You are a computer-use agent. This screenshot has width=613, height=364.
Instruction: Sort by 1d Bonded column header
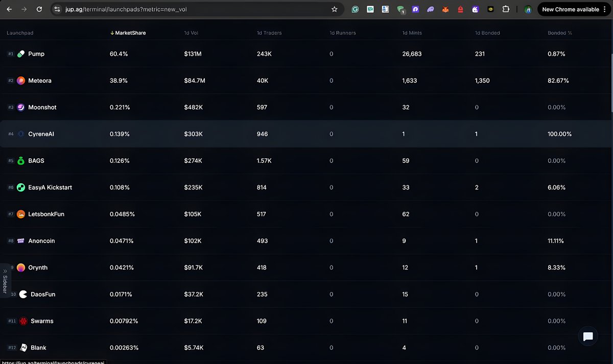[x=487, y=33]
